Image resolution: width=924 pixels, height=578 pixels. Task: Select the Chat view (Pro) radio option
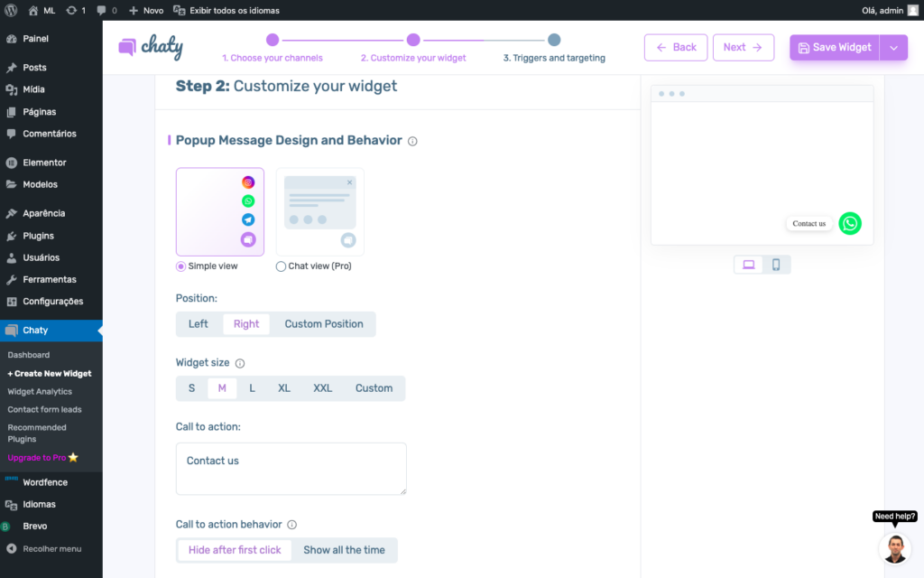(282, 266)
